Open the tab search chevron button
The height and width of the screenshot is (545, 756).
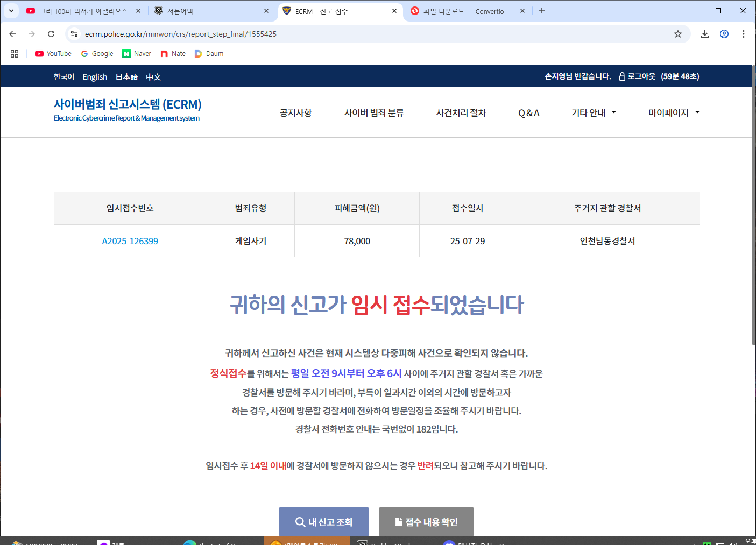pos(11,11)
